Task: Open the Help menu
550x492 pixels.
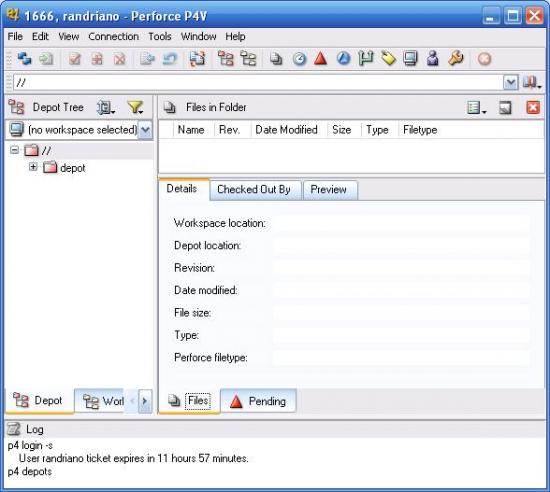Action: click(x=235, y=36)
